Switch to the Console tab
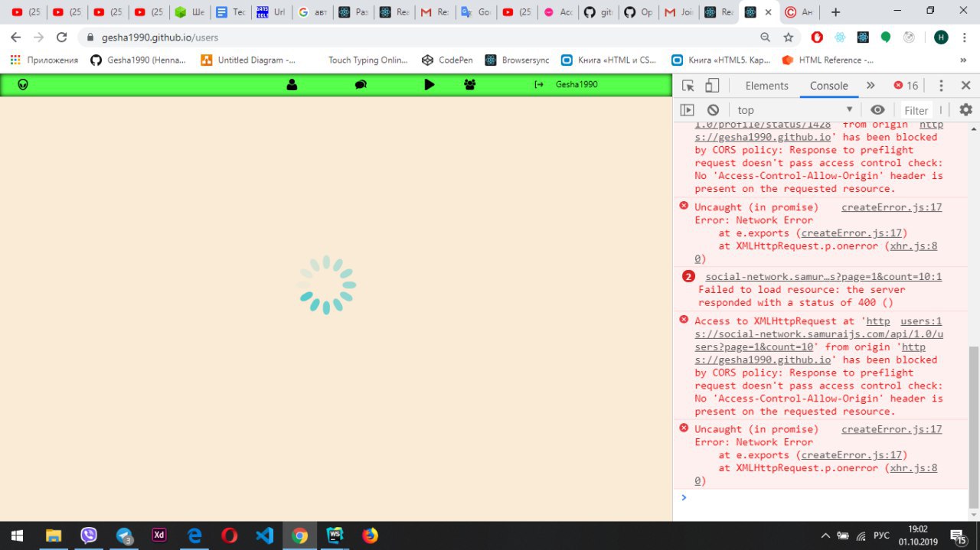 pyautogui.click(x=828, y=86)
